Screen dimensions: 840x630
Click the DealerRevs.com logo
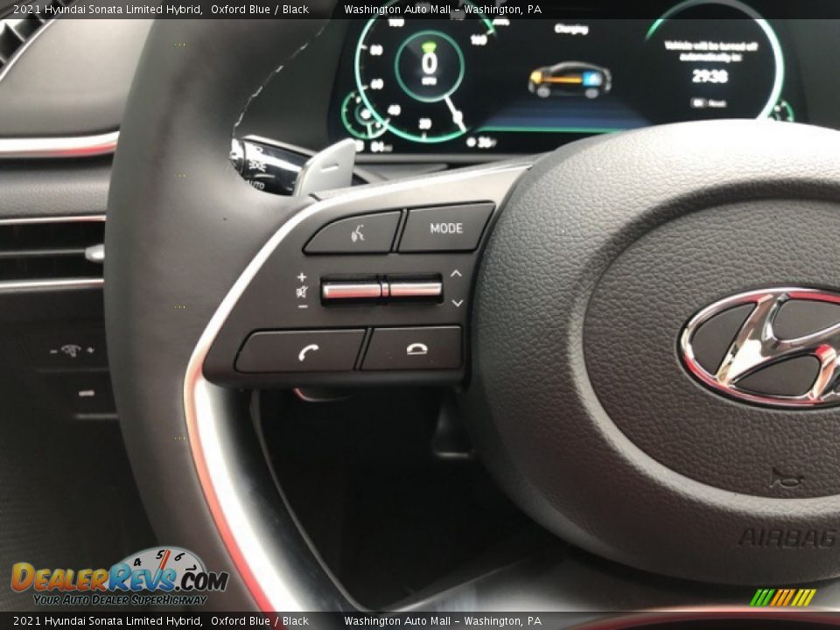click(119, 577)
